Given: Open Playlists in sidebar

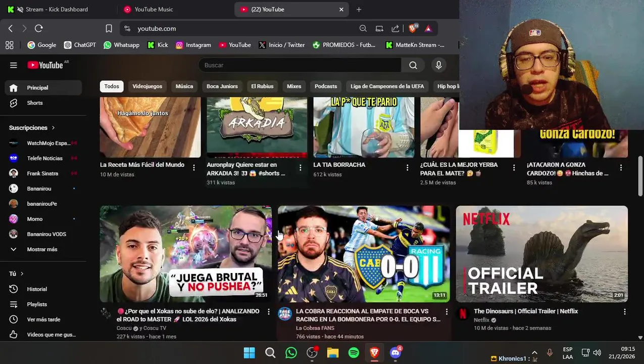Looking at the screenshot, I should pos(43,304).
